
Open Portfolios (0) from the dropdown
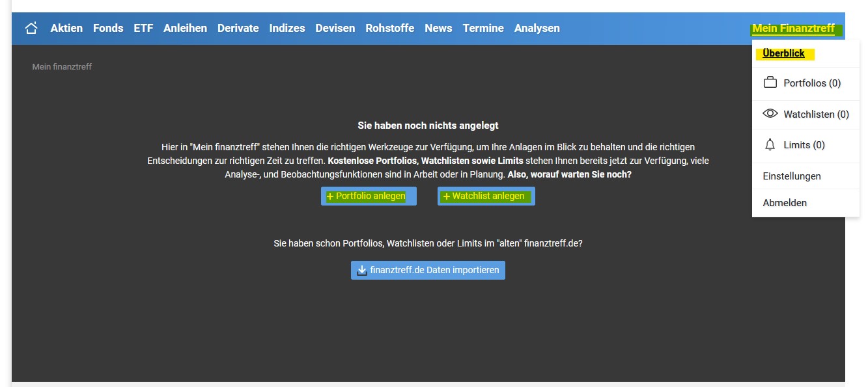pyautogui.click(x=805, y=83)
